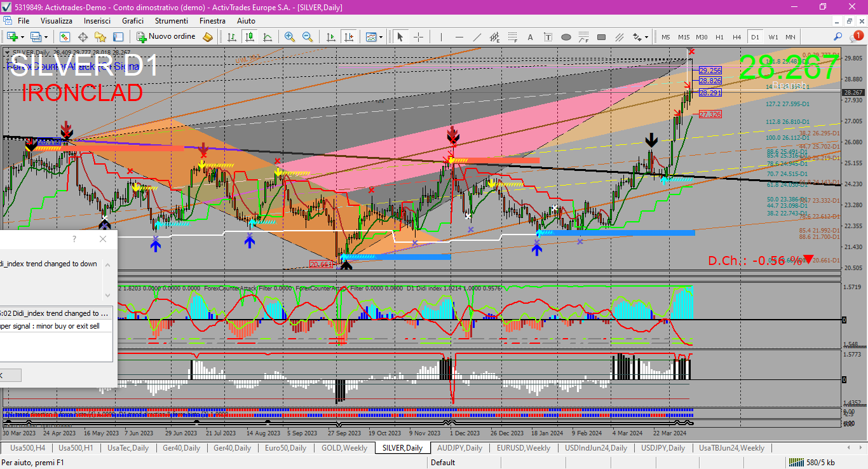Switch to bar chart display
This screenshot has width=868, height=469.
[231, 37]
